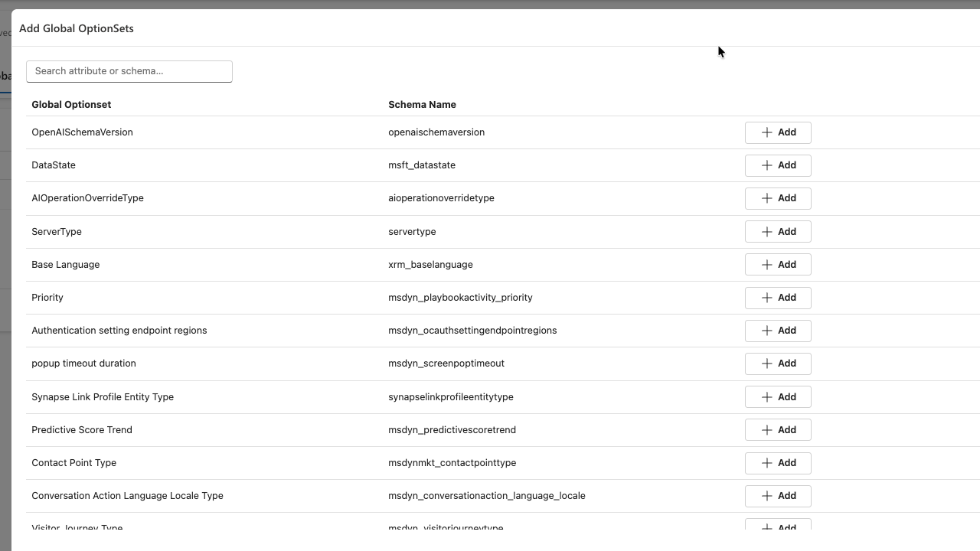
Task: Click plus icon for Synapse Link Profile Entity Type
Action: (x=766, y=397)
